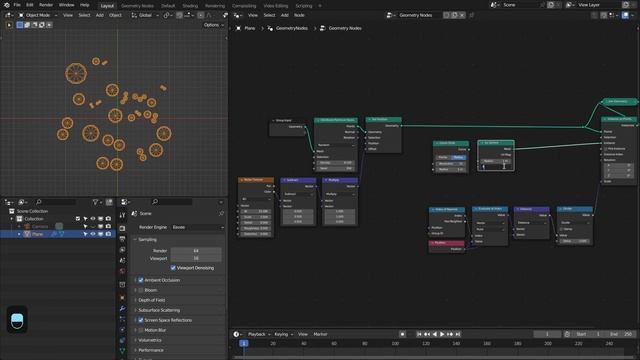Click the Geometry Nodes node-tree name field

419,15
